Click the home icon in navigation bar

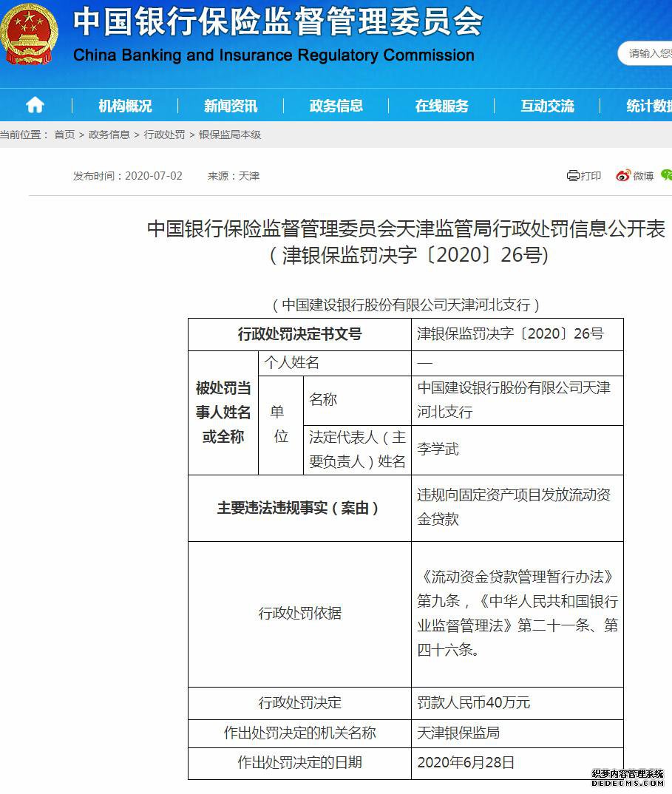coord(35,106)
